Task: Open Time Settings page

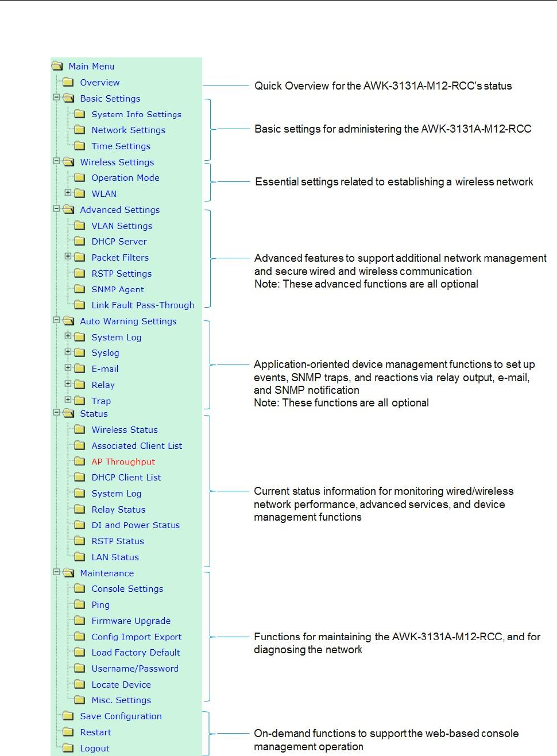Action: tap(121, 146)
